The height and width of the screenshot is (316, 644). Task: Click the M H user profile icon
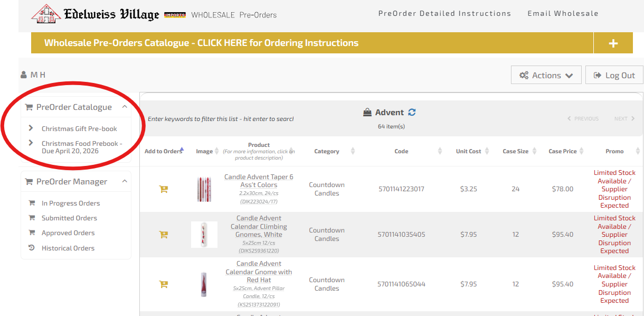(x=24, y=75)
